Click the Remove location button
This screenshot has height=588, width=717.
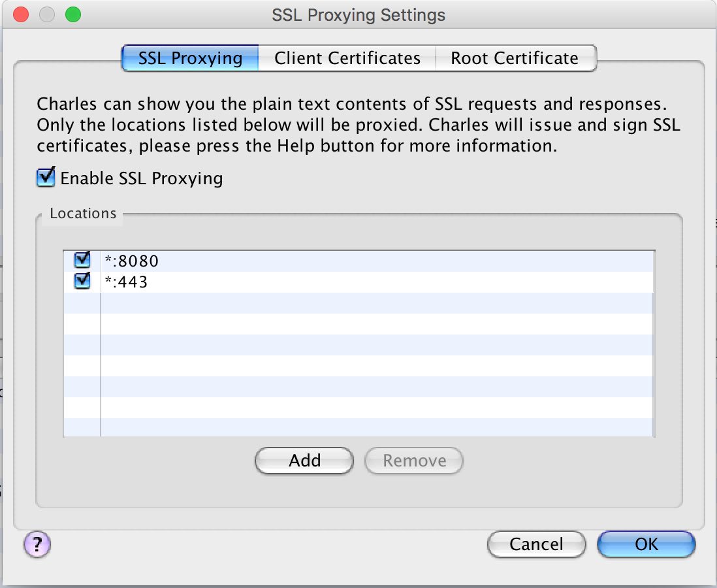[414, 461]
